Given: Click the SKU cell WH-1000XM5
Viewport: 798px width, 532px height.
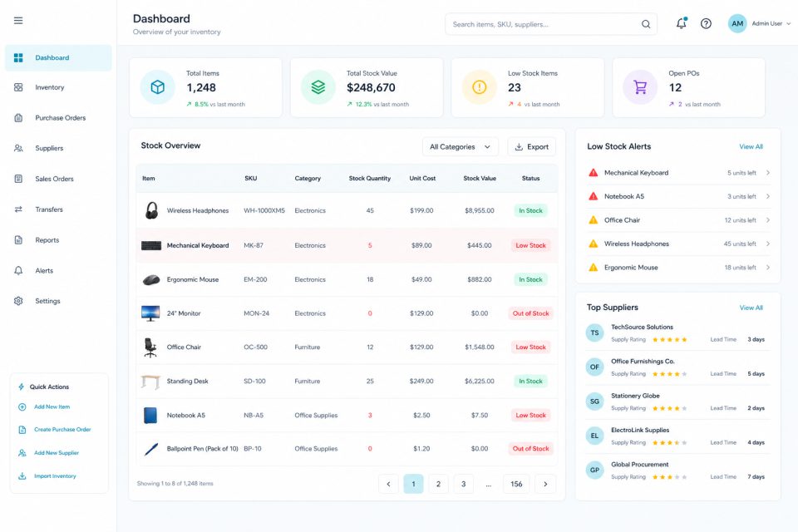Looking at the screenshot, I should tap(264, 211).
